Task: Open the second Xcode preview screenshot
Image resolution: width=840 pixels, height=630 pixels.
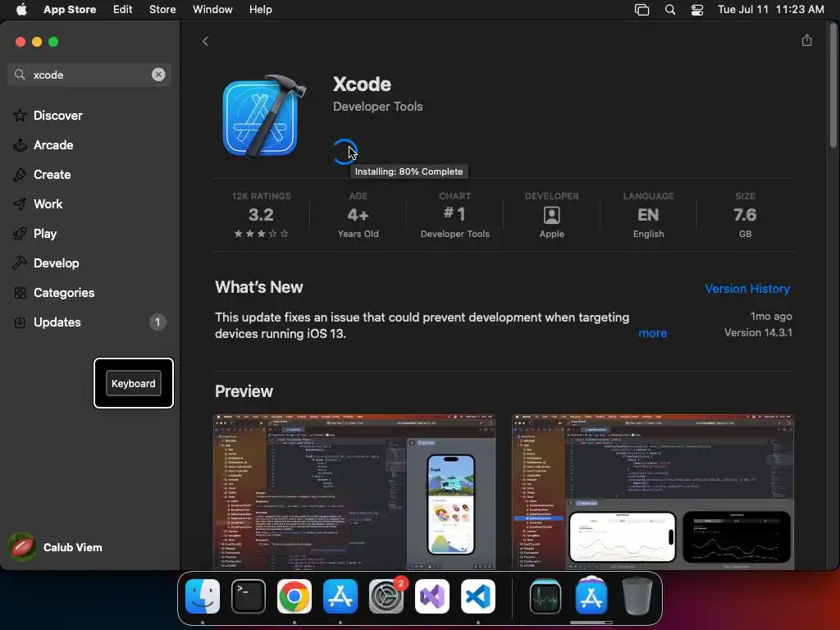Action: click(652, 491)
